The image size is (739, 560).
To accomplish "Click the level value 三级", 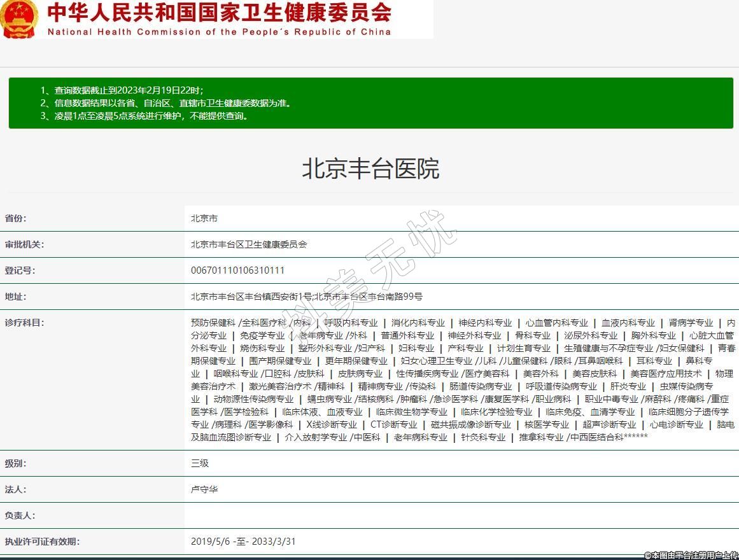I will [200, 463].
